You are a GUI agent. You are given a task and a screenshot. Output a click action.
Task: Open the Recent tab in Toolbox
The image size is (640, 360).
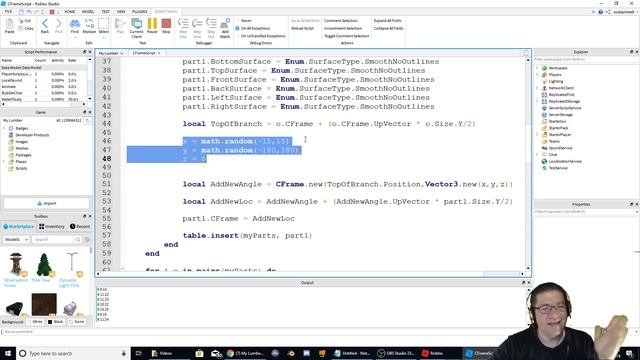tap(80, 227)
